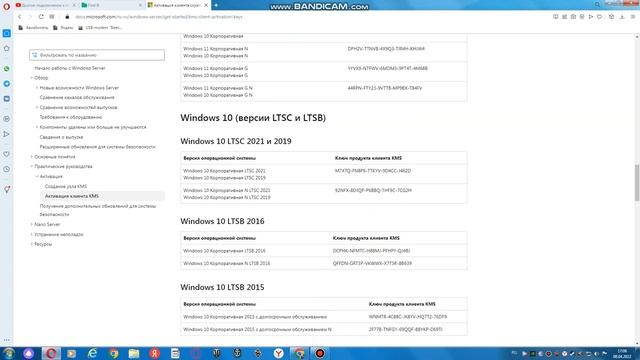Expand the Ресурсы section
The height and width of the screenshot is (360, 640).
pyautogui.click(x=32, y=244)
